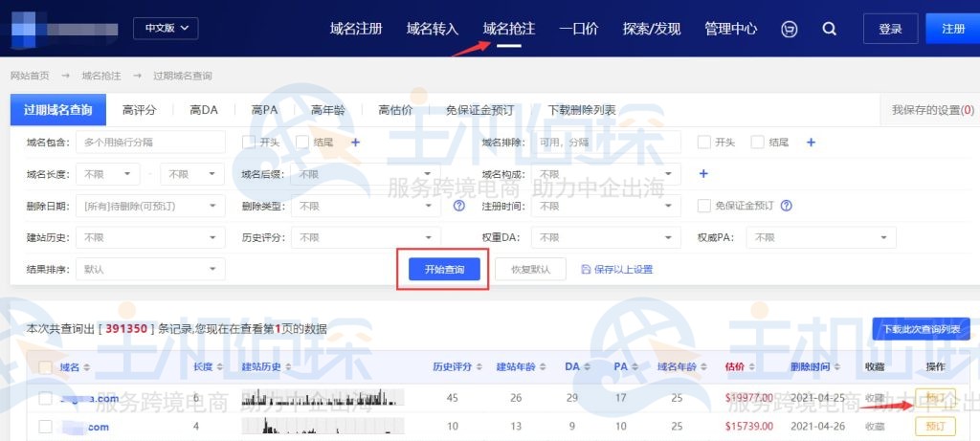Open 注册时间 dropdown
980x441 pixels.
coord(606,206)
